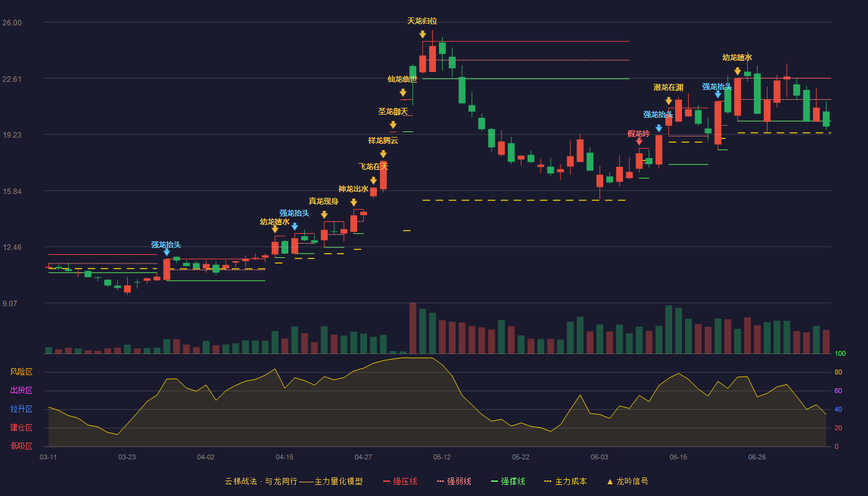The height and width of the screenshot is (496, 868).
Task: Click the tallest volume bar
Action: 412,328
